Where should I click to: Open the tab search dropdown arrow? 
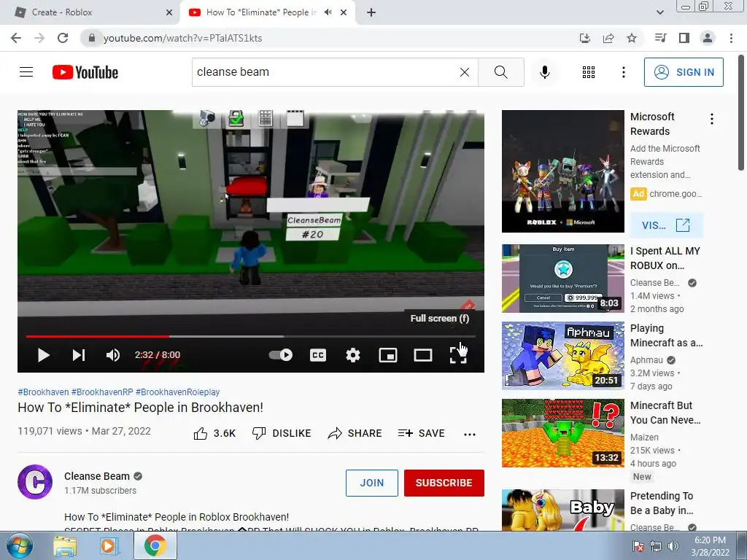pyautogui.click(x=659, y=12)
